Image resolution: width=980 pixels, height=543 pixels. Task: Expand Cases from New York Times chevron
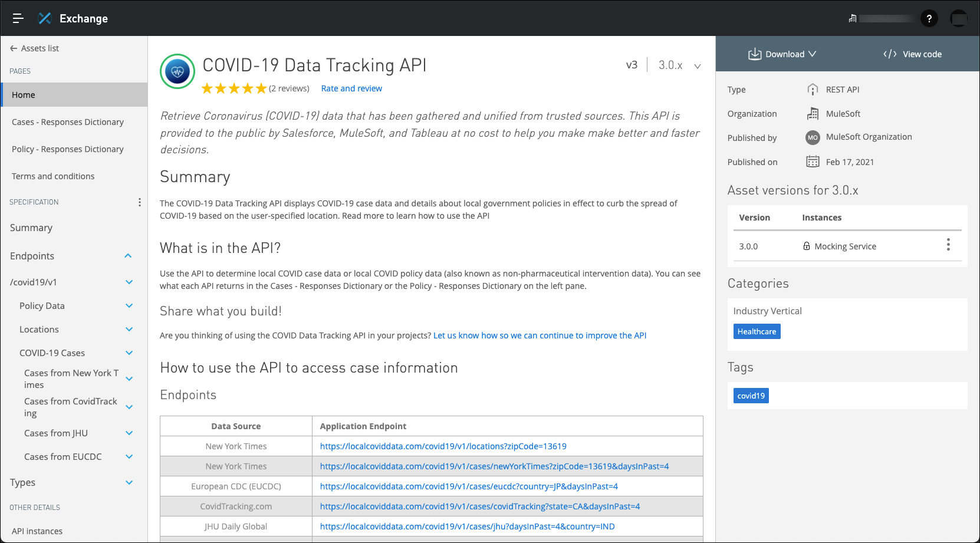pos(129,379)
